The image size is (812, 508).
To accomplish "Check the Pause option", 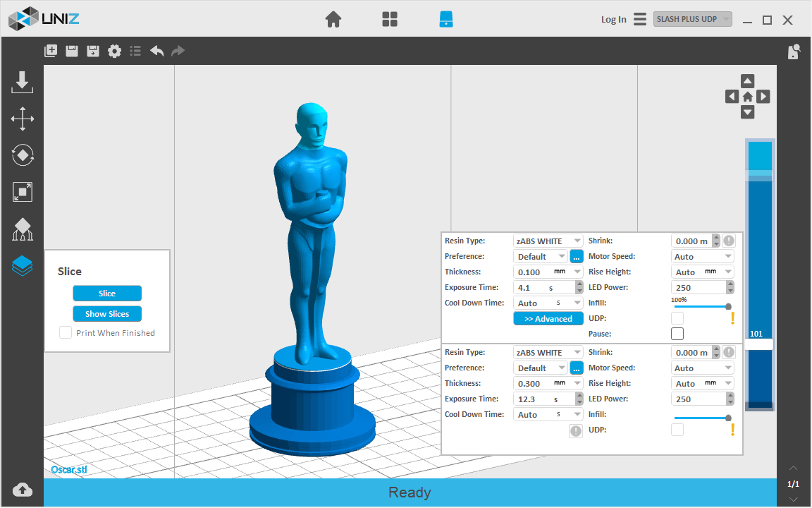I will pos(677,334).
